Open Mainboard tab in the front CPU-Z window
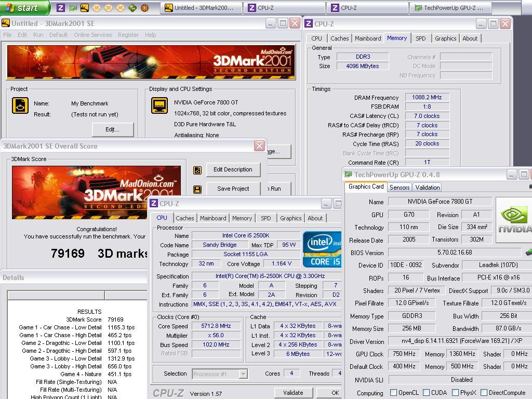This screenshot has height=399, width=532. click(x=212, y=218)
